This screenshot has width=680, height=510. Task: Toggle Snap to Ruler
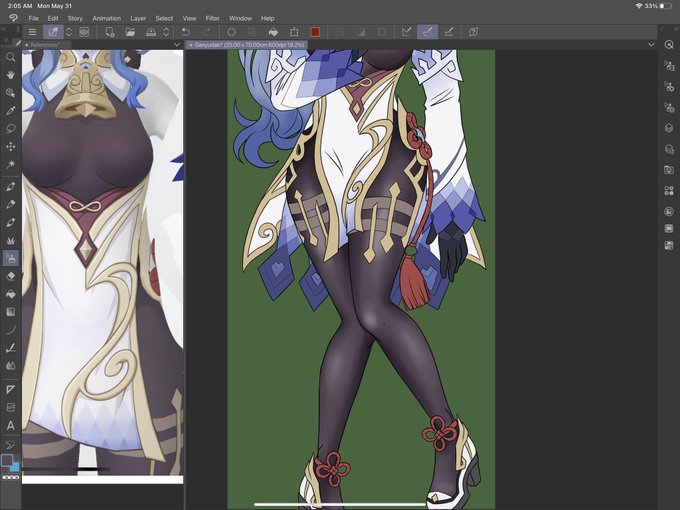point(407,32)
